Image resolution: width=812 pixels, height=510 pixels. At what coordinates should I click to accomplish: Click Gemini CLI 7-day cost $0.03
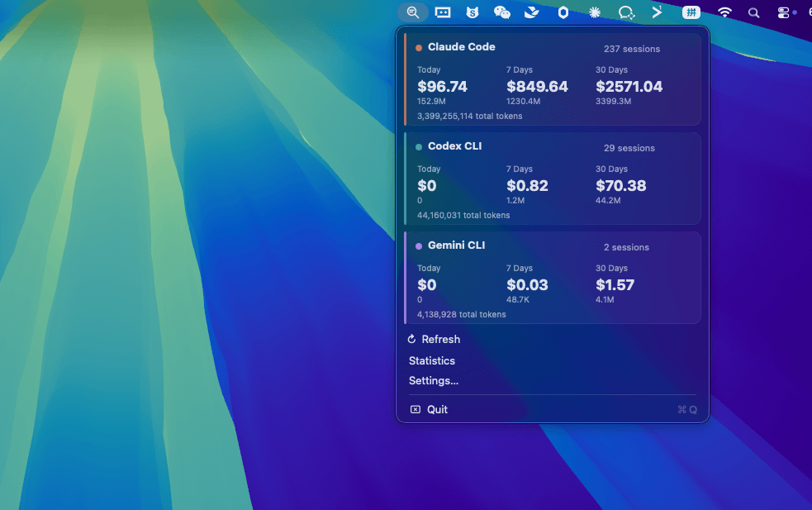(527, 285)
